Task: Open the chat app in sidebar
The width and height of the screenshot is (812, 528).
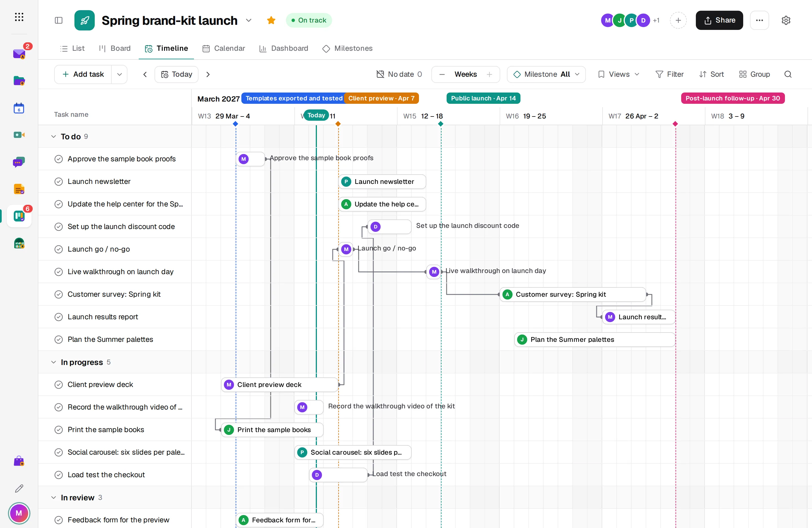Action: click(19, 162)
